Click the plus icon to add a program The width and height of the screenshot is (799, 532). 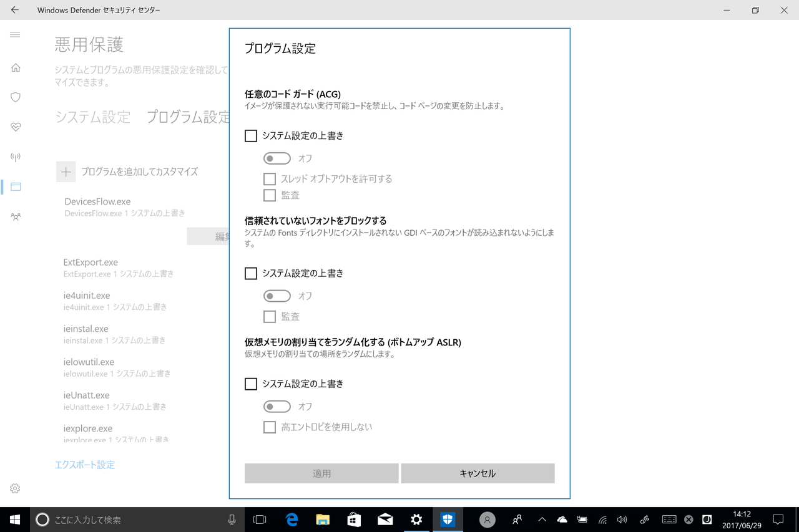[x=66, y=172]
